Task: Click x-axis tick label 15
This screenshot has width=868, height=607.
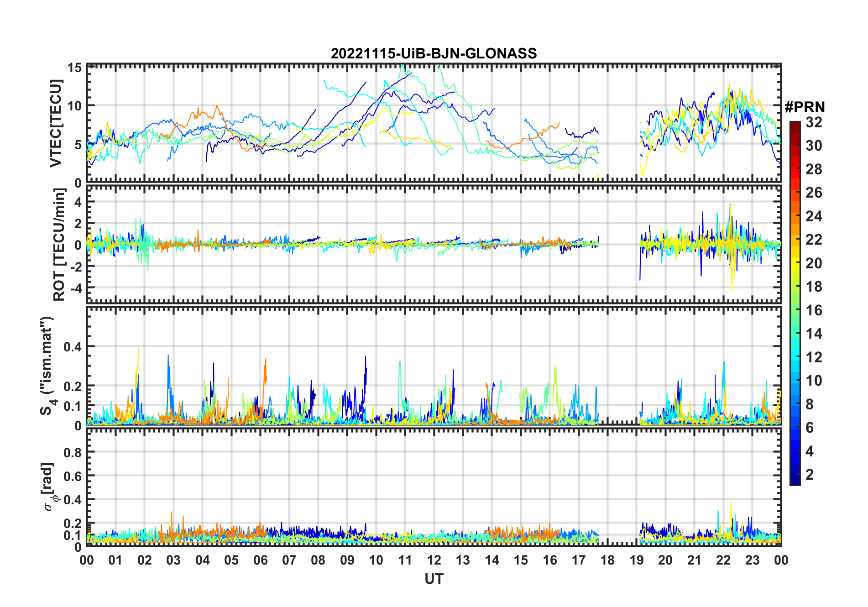Action: (521, 560)
